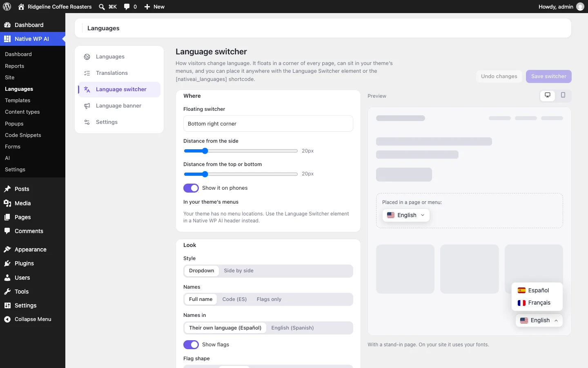Open the Floating switcher position dropdown
The width and height of the screenshot is (588, 368).
coord(268,123)
